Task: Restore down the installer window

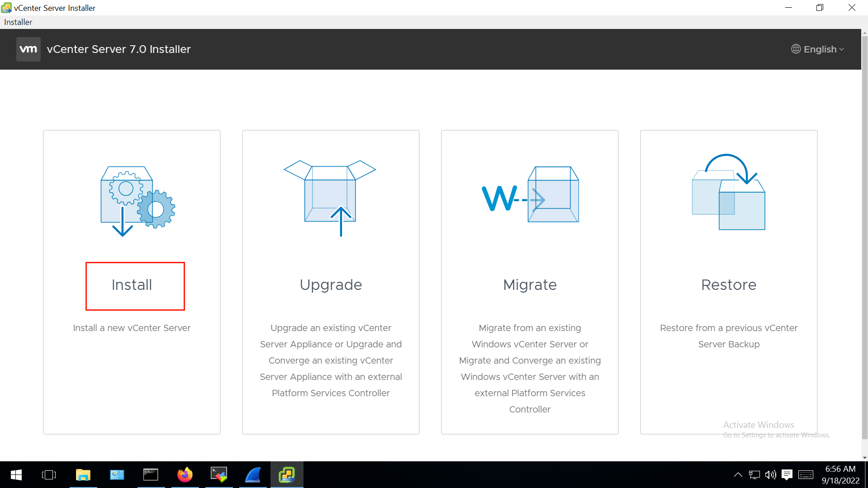Action: tap(820, 8)
